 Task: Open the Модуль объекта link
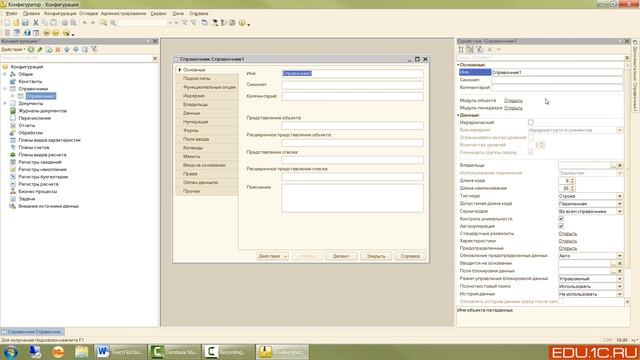pos(513,100)
